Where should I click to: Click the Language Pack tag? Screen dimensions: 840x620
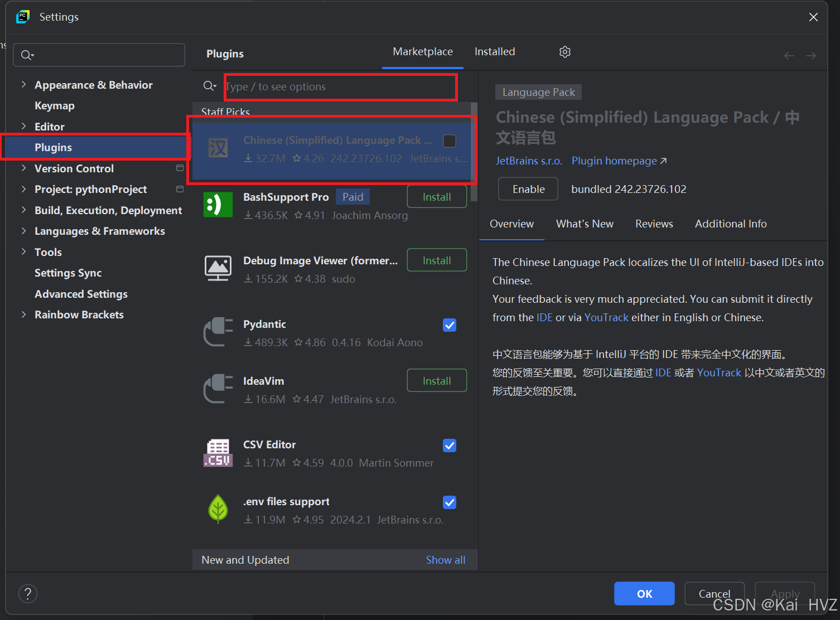point(538,92)
